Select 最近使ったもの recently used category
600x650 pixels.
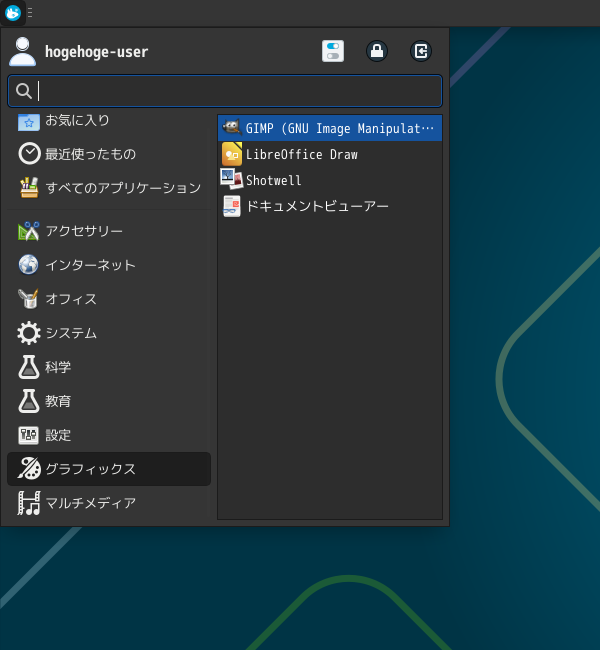(x=90, y=154)
